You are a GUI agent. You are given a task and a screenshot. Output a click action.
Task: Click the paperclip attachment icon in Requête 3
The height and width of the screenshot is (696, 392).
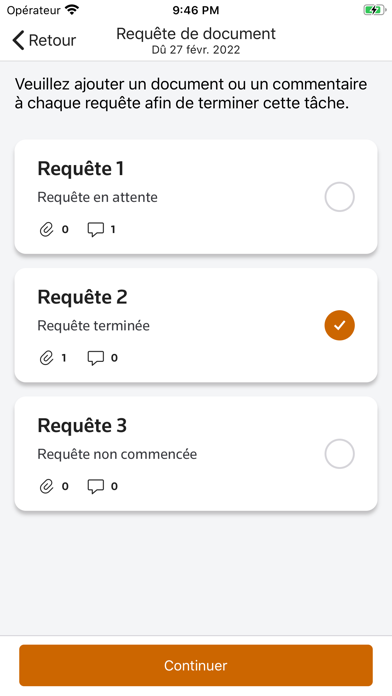tap(46, 486)
